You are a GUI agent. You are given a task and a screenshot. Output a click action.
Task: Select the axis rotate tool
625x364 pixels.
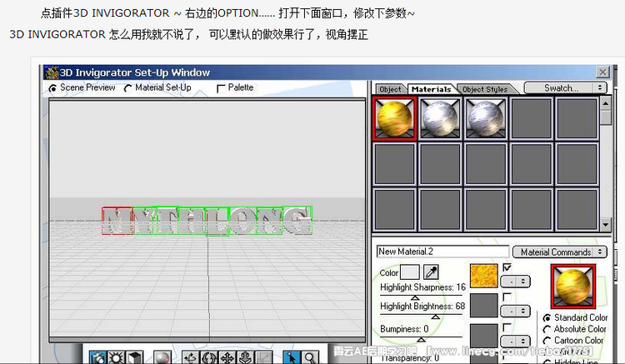pyautogui.click(x=191, y=357)
